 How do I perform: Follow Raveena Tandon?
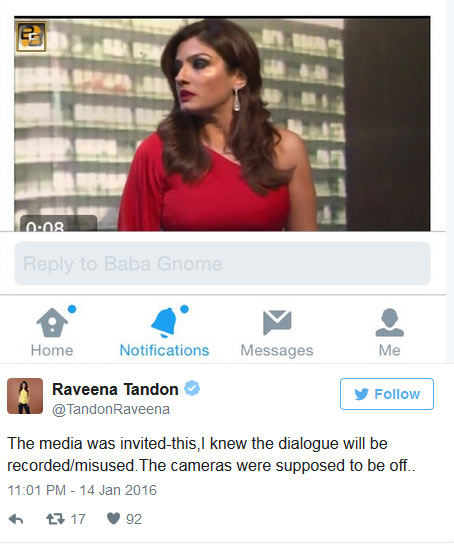click(x=387, y=394)
